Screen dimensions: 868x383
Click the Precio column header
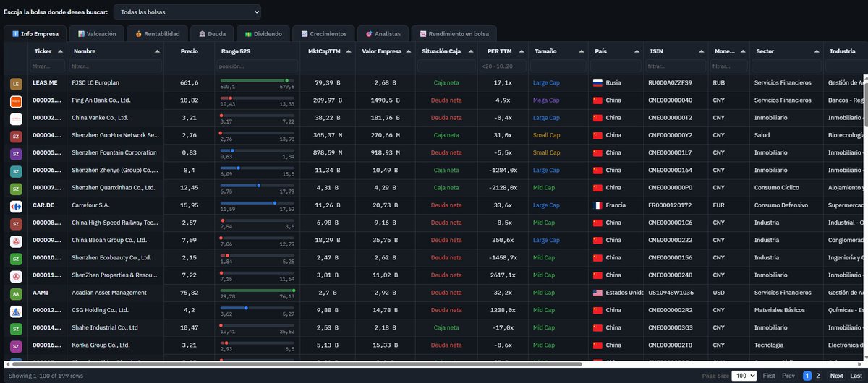coord(189,51)
